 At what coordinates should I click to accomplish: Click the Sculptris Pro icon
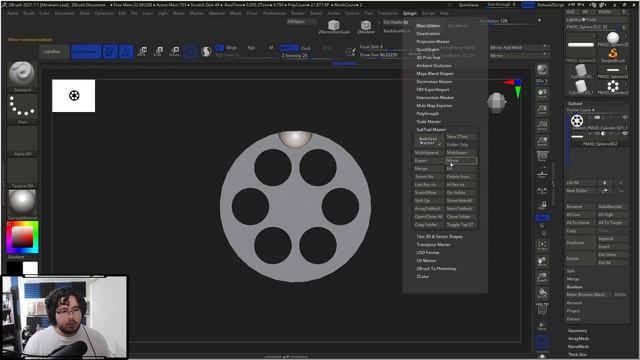click(206, 52)
